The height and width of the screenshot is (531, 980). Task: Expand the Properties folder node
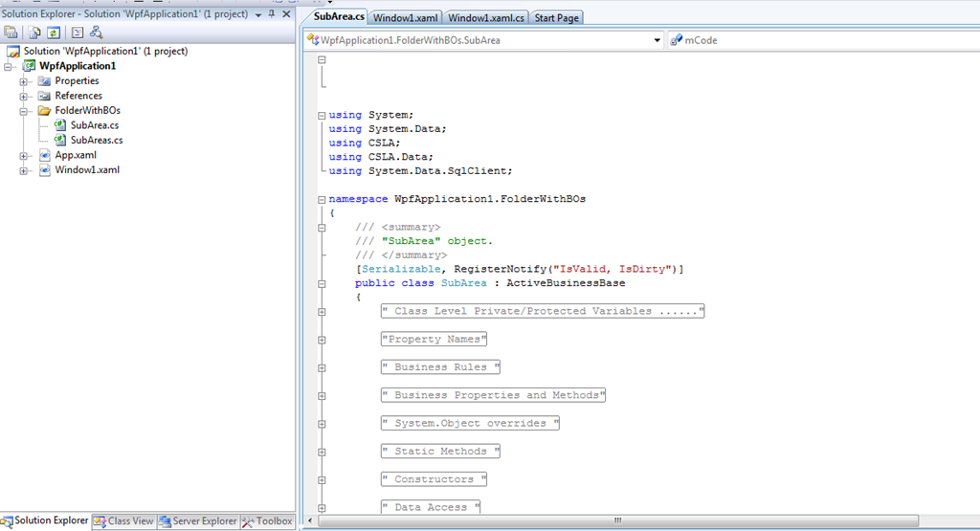[x=23, y=81]
